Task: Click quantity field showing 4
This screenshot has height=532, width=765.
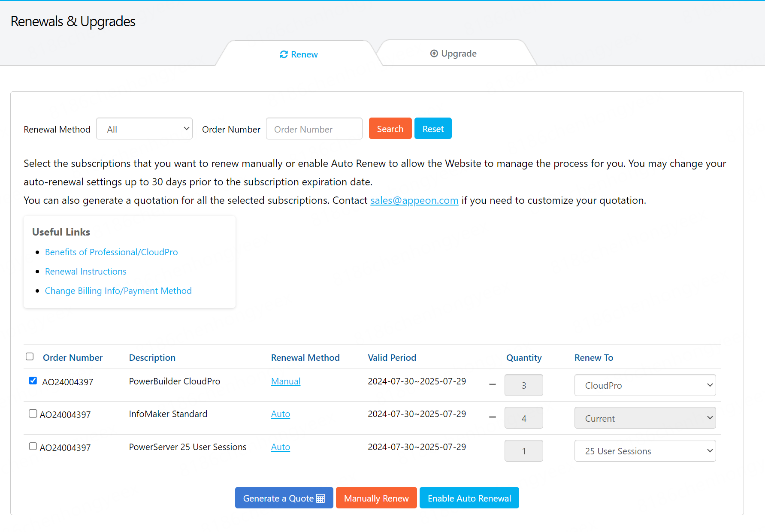Action: point(524,418)
